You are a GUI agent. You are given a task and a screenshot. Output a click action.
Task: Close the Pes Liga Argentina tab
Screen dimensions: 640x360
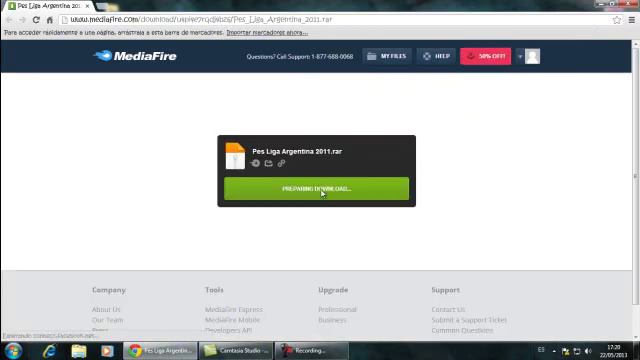pyautogui.click(x=87, y=6)
